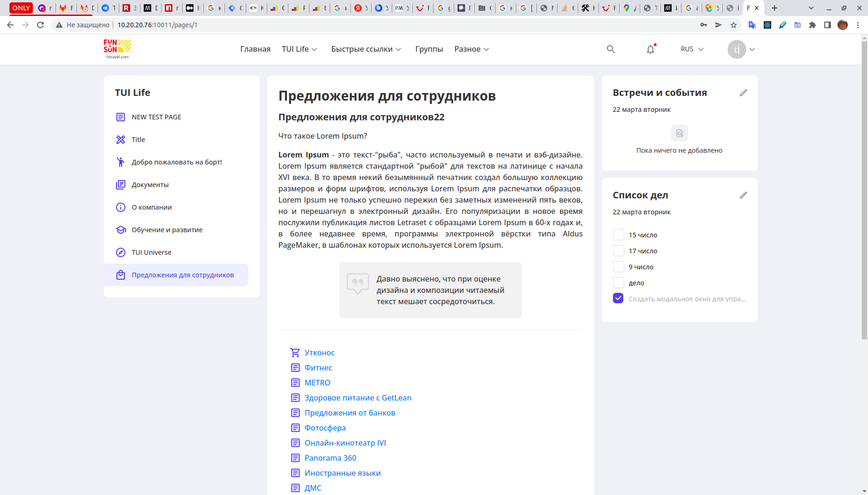Click the empty events placeholder icon
868x495 pixels.
679,133
